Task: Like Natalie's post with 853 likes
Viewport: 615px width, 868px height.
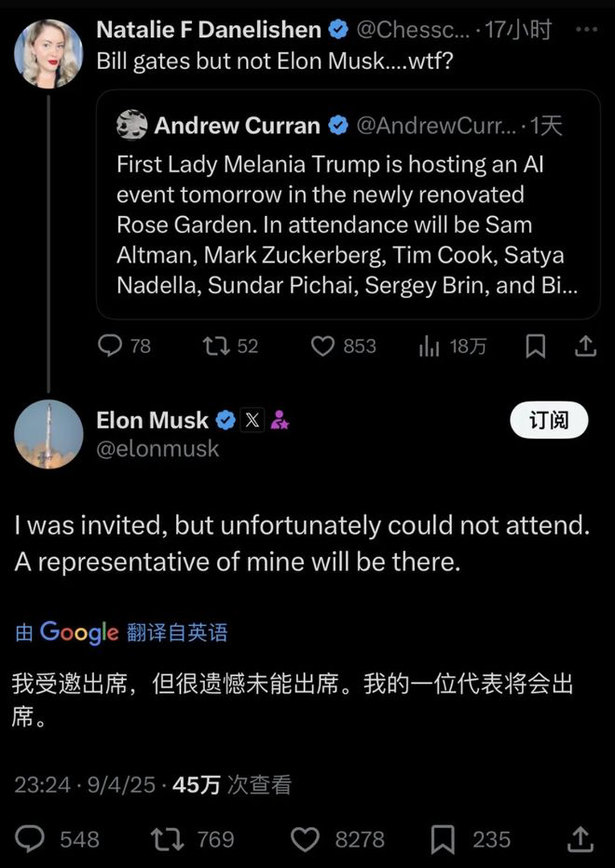Action: tap(344, 346)
